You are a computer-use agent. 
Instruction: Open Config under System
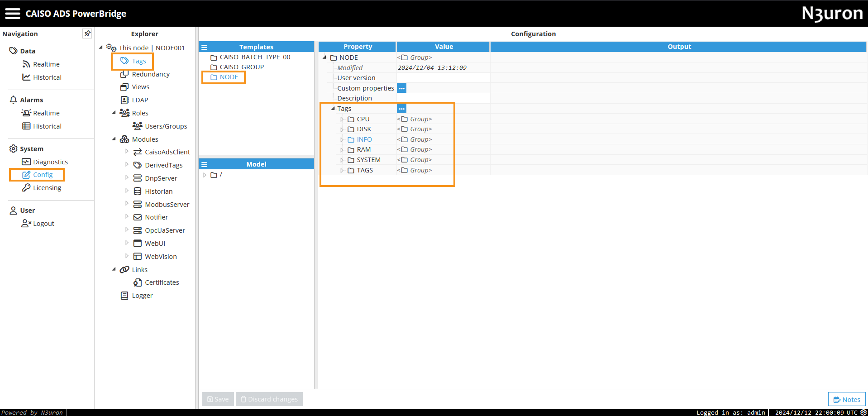[x=38, y=175]
